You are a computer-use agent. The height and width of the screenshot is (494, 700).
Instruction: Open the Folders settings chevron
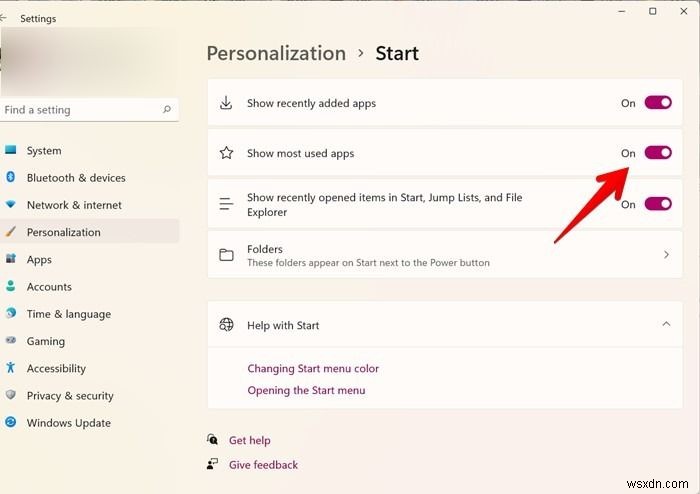[666, 255]
